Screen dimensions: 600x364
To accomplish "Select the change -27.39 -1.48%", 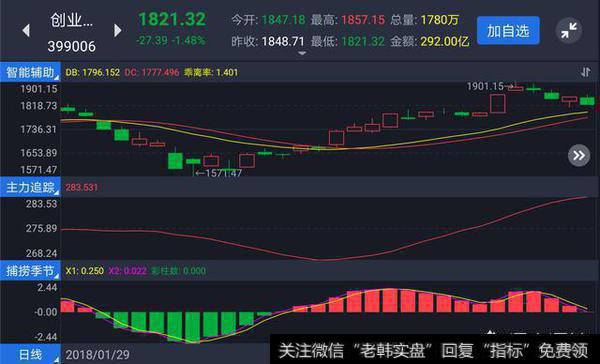I will [x=171, y=40].
